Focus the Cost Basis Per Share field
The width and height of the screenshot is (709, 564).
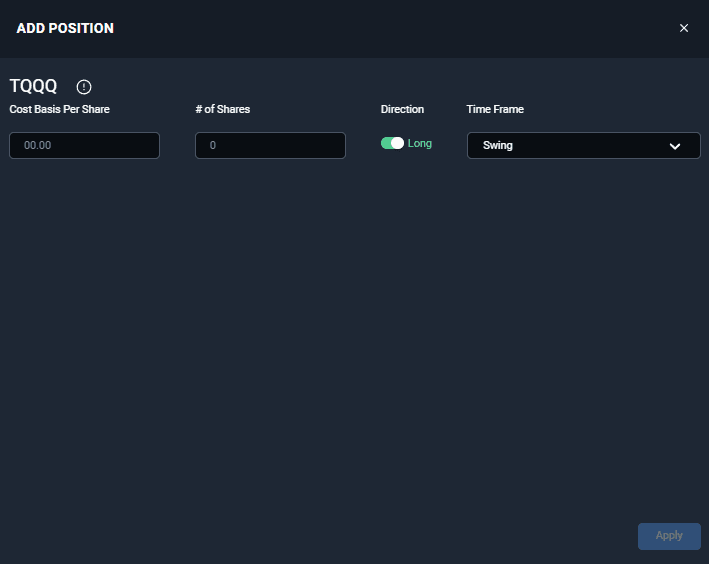click(85, 145)
